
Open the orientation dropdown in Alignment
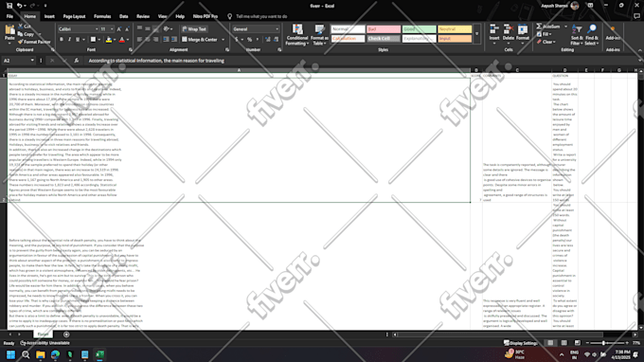168,28
